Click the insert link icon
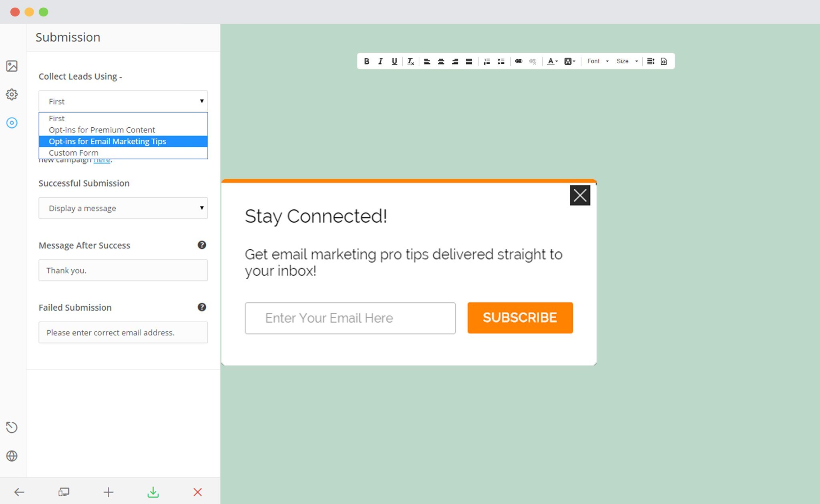820x504 pixels. coord(518,61)
